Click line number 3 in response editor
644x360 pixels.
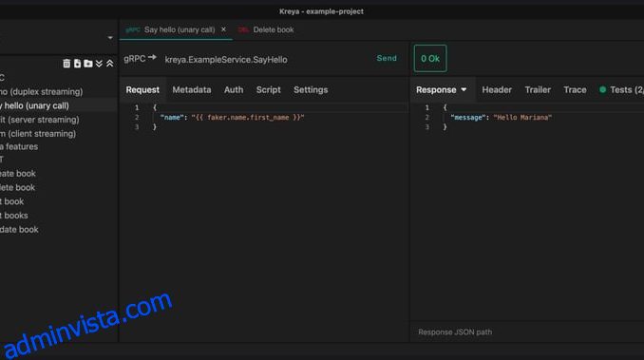click(426, 127)
